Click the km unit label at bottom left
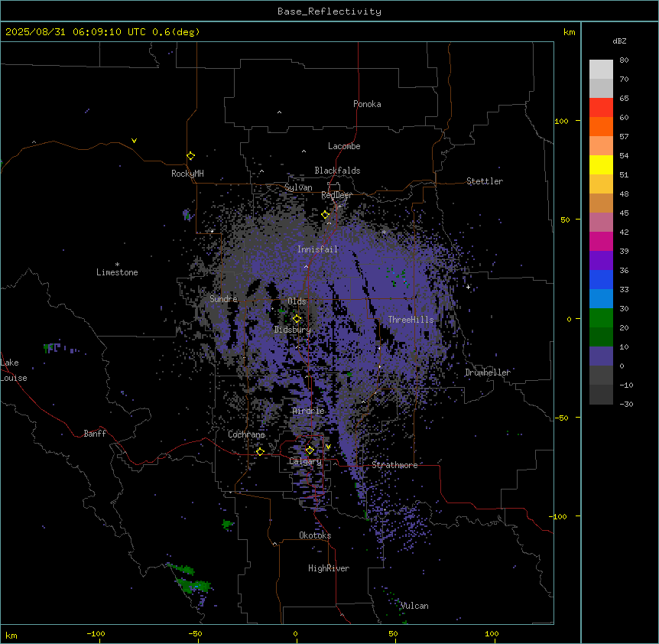This screenshot has height=644, width=659. tap(11, 636)
